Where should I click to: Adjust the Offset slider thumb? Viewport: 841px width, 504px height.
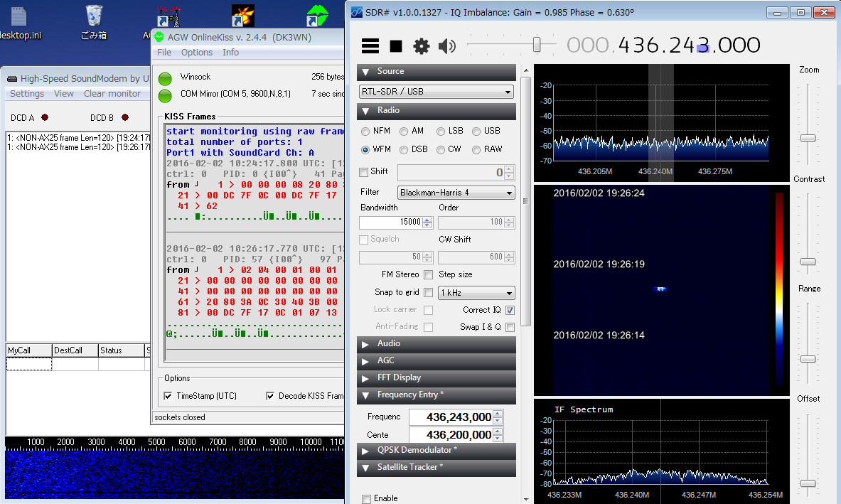(808, 483)
